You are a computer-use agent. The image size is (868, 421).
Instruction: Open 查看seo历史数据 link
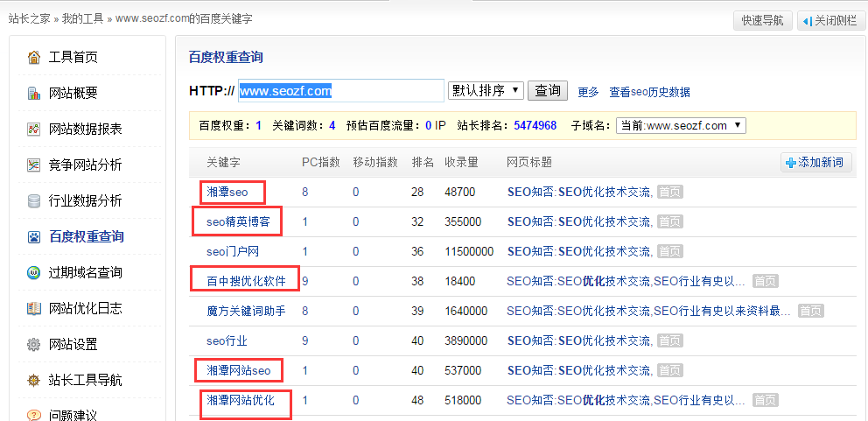click(x=649, y=92)
